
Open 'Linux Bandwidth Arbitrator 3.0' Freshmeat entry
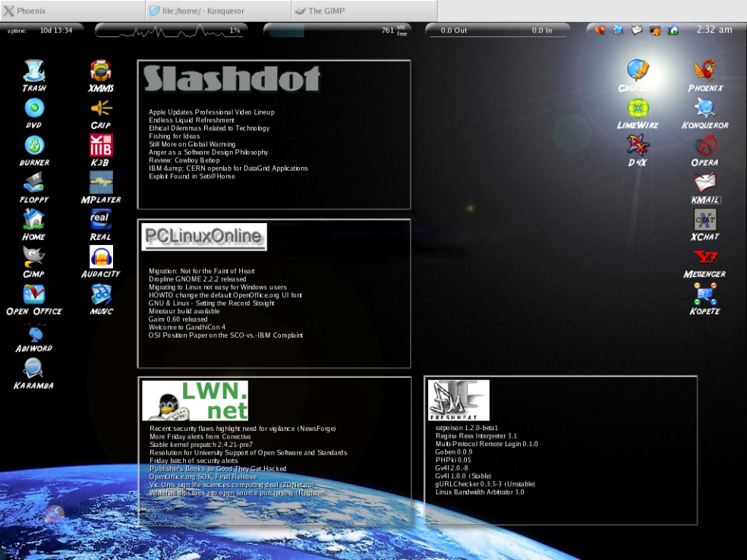point(480,492)
